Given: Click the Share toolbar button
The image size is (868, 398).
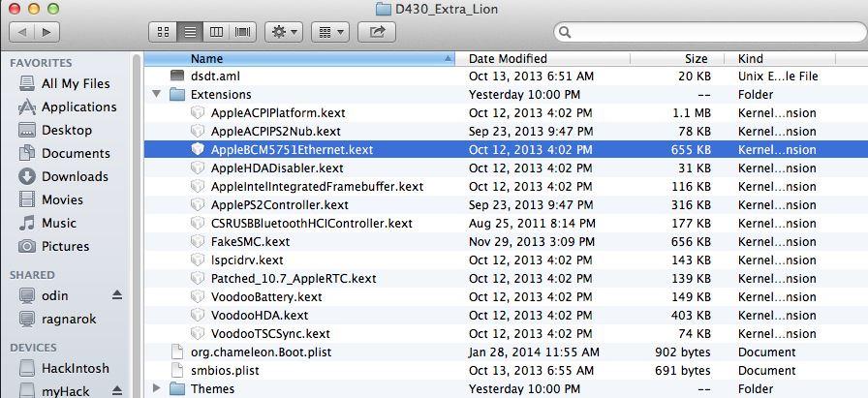Looking at the screenshot, I should pos(377,32).
